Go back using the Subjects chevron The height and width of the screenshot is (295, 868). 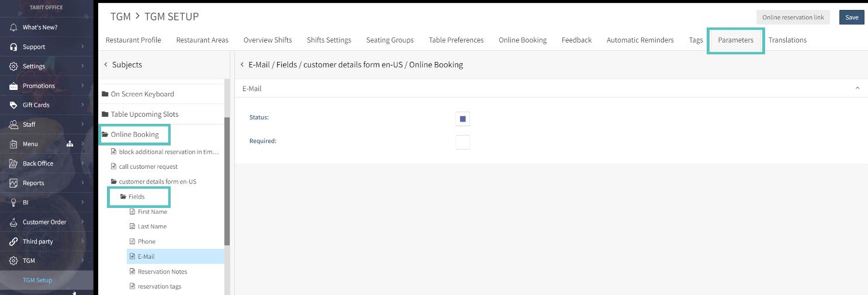pos(106,65)
